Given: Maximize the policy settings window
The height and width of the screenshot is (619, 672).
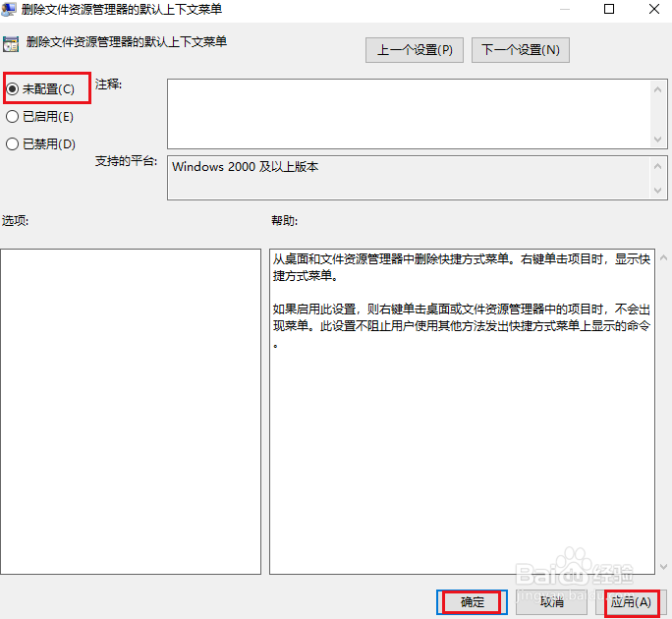Looking at the screenshot, I should (x=609, y=9).
